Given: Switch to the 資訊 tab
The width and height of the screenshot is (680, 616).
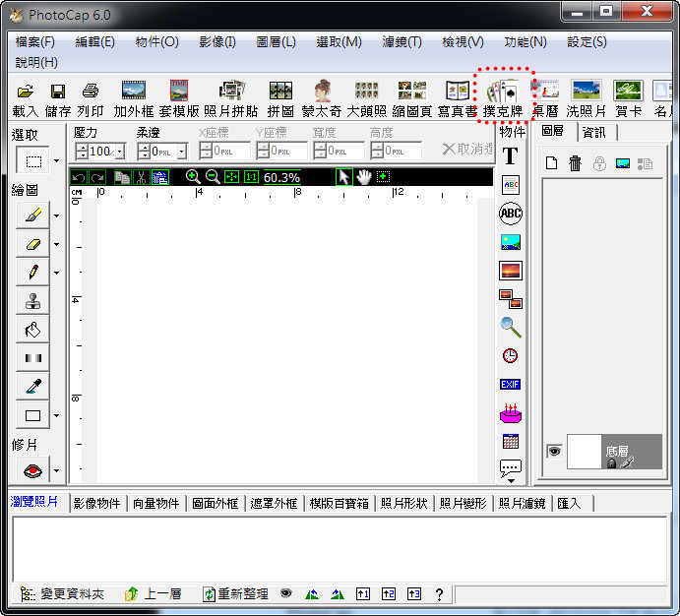Looking at the screenshot, I should (593, 132).
